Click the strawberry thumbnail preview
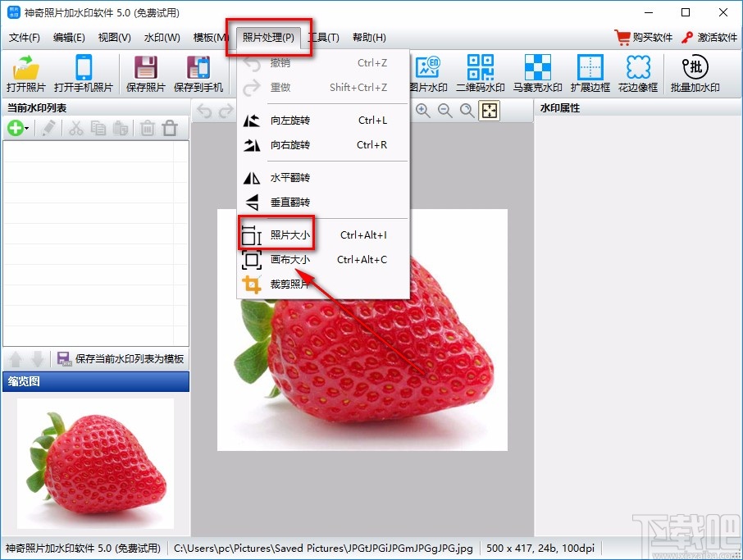743x560 pixels. point(95,463)
